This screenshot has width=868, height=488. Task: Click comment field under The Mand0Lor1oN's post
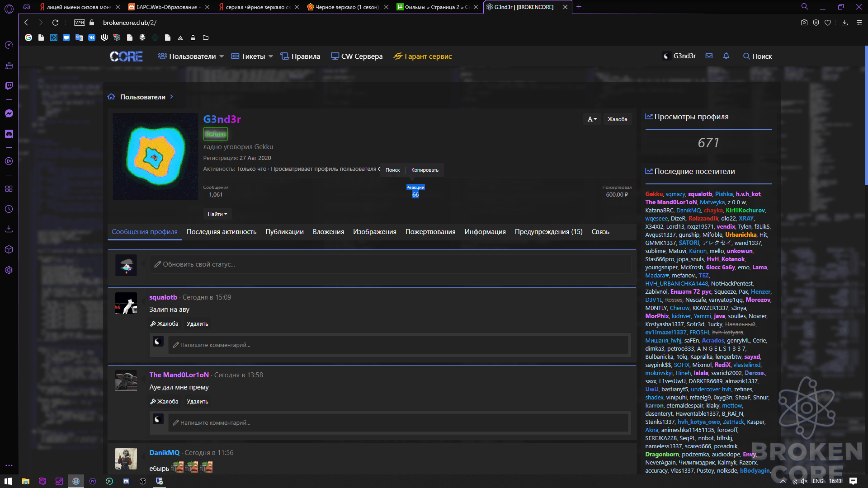[x=398, y=422]
